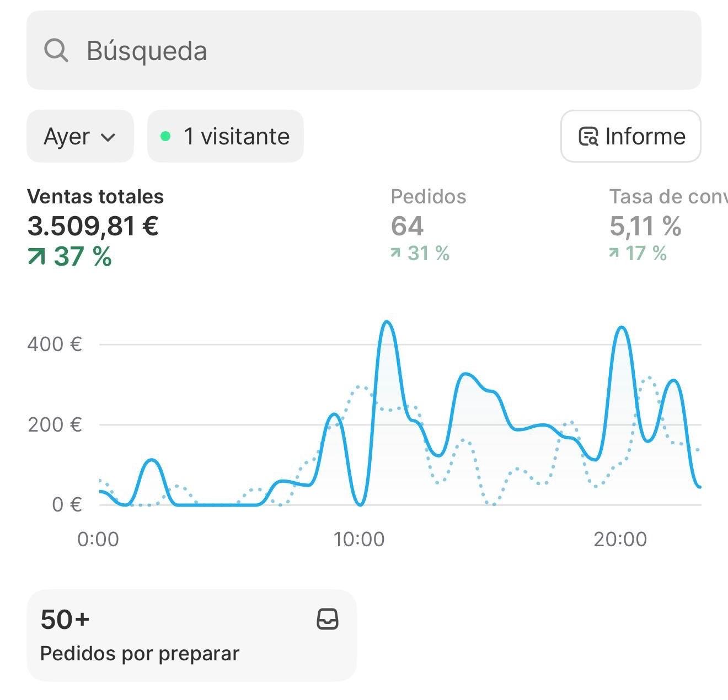Tap the 1 visitante live pill
Image resolution: width=728 pixels, height=700 pixels.
226,136
